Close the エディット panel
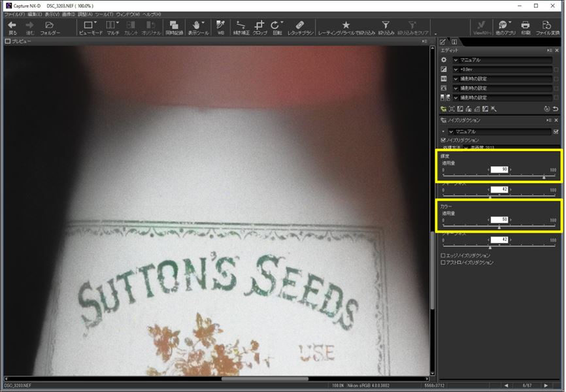566x392 pixels. [x=557, y=50]
